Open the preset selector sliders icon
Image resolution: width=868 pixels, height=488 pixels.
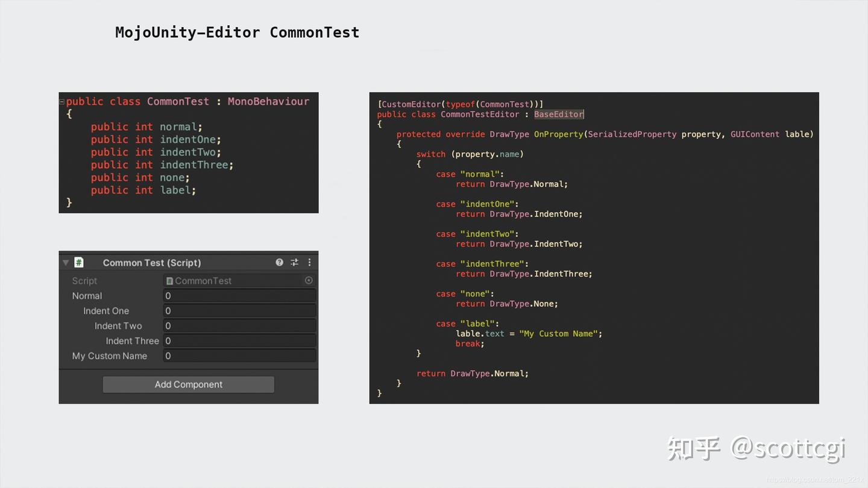click(294, 262)
